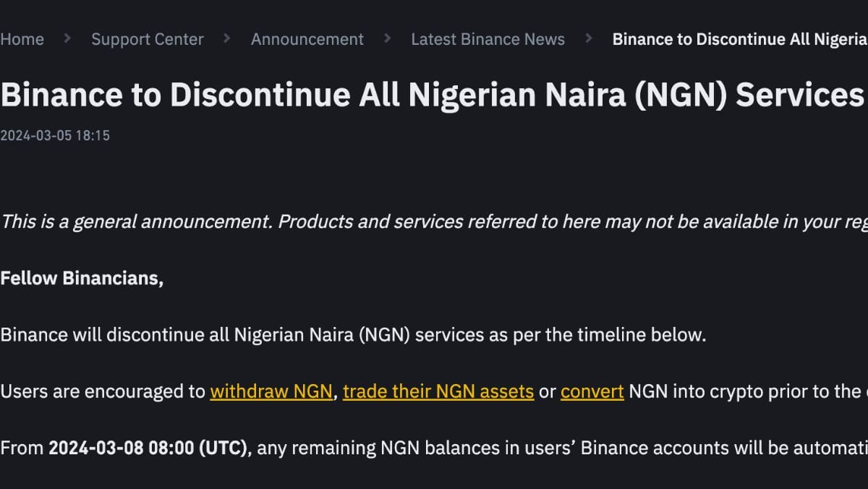
Task: Click the sentence "Binance will discontinue all Nigerian Naira"
Action: pyautogui.click(x=353, y=335)
